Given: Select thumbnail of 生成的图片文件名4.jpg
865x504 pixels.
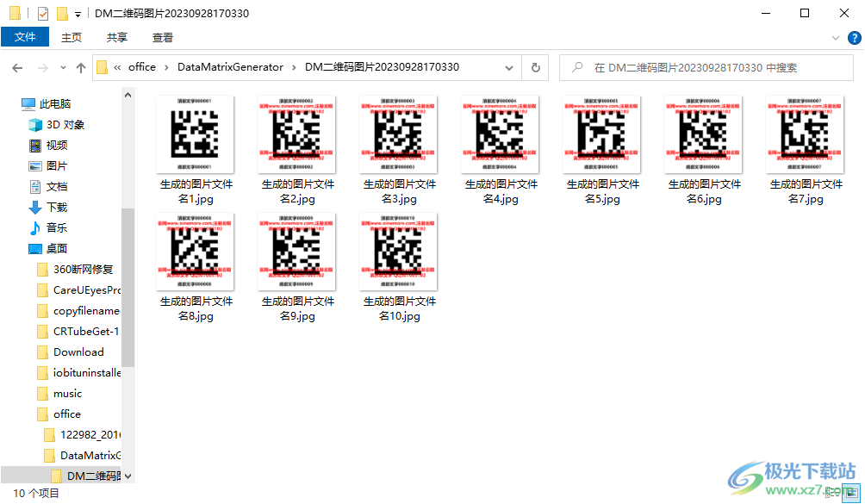Looking at the screenshot, I should click(500, 134).
